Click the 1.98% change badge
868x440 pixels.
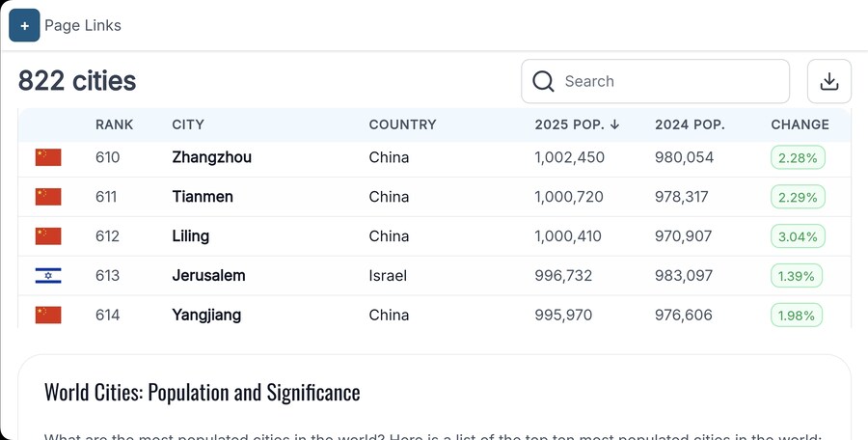tap(797, 316)
